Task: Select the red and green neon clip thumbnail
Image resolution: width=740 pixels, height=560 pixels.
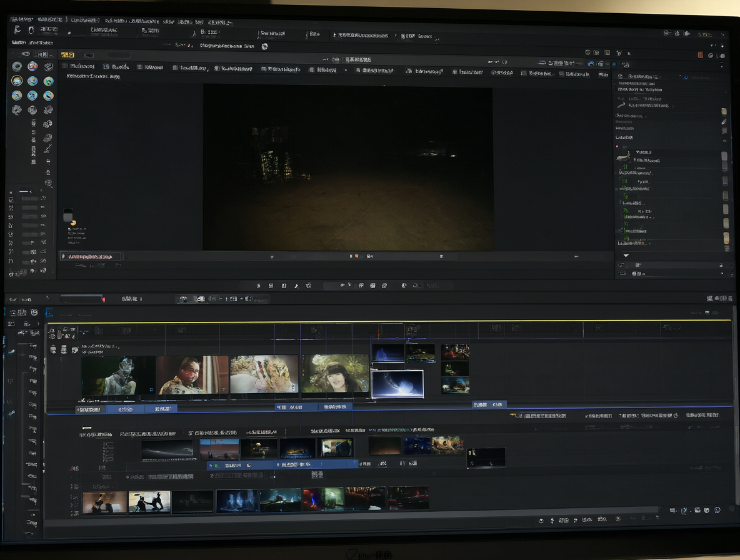Action: tap(323, 499)
